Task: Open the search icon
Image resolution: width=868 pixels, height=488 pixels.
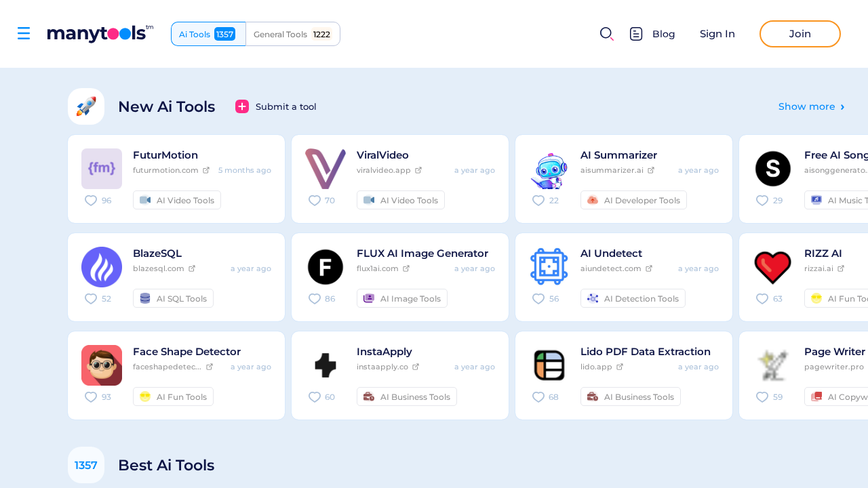Action: click(606, 33)
